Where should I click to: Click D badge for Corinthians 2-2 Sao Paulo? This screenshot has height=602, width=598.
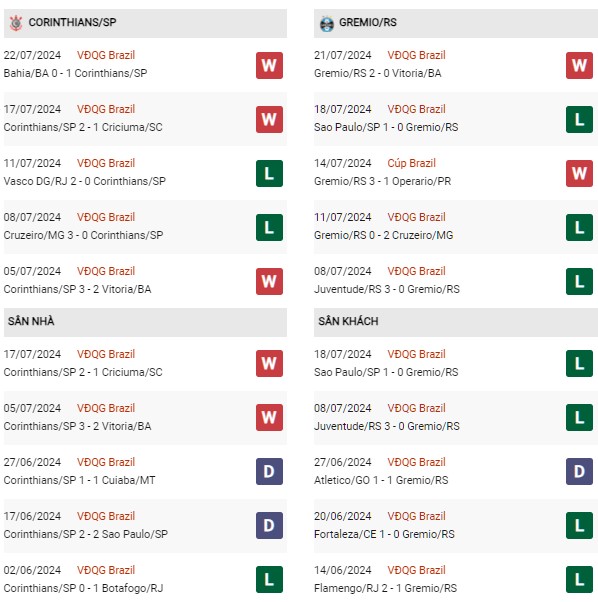tap(269, 526)
